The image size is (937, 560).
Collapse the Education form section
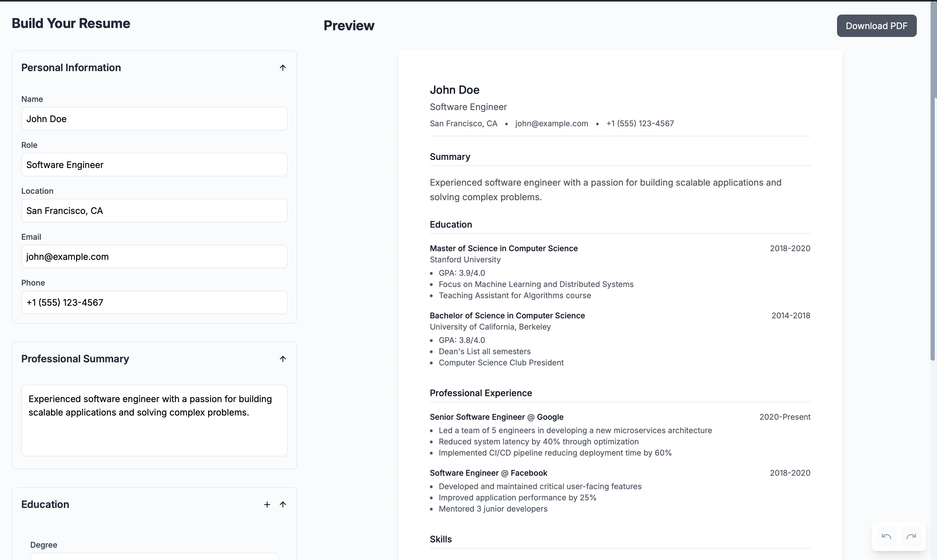coord(283,505)
